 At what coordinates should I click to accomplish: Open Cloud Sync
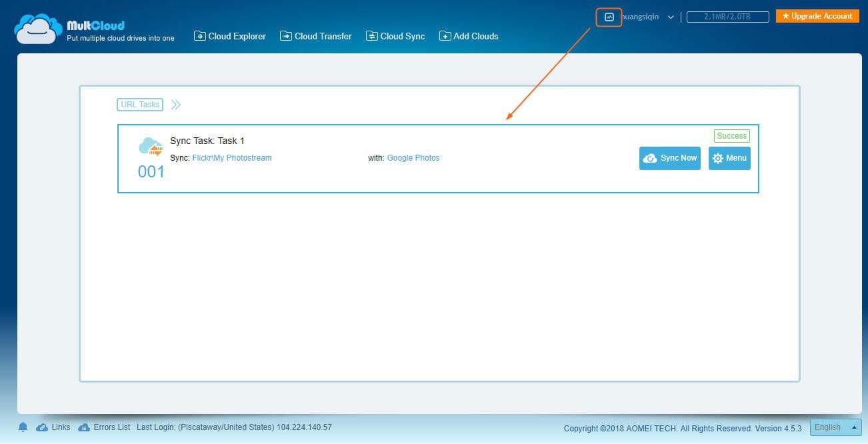395,36
